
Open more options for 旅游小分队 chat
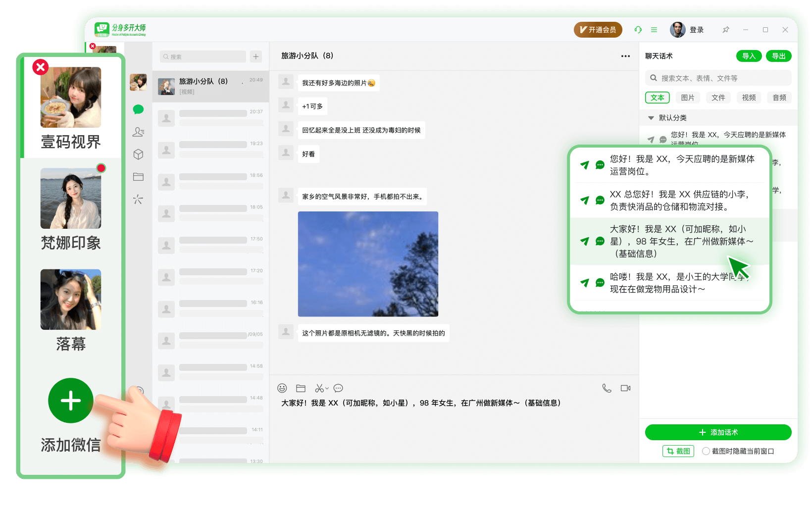pyautogui.click(x=625, y=56)
